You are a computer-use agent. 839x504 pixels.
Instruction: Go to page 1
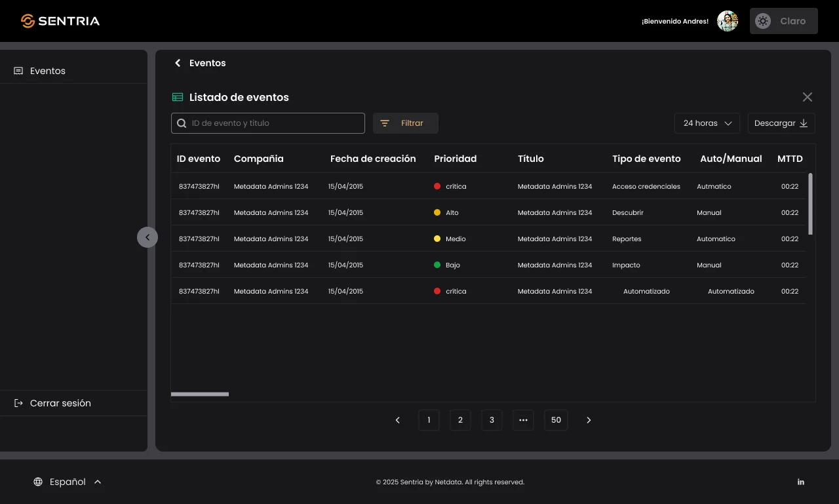429,420
